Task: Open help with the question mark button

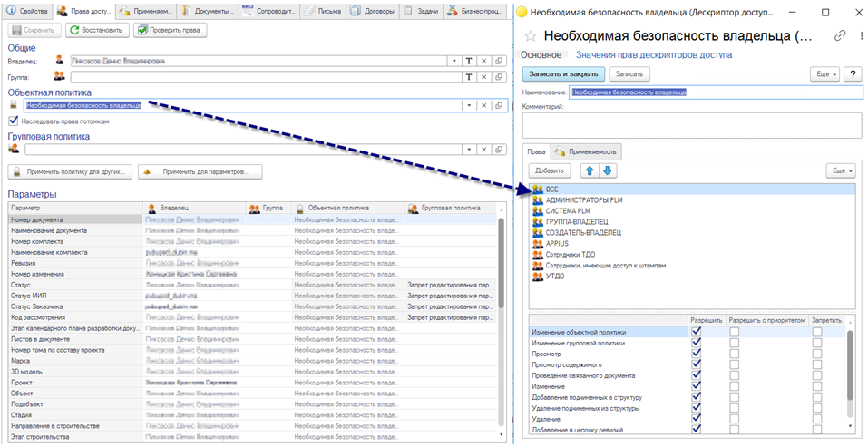Action: 853,74
